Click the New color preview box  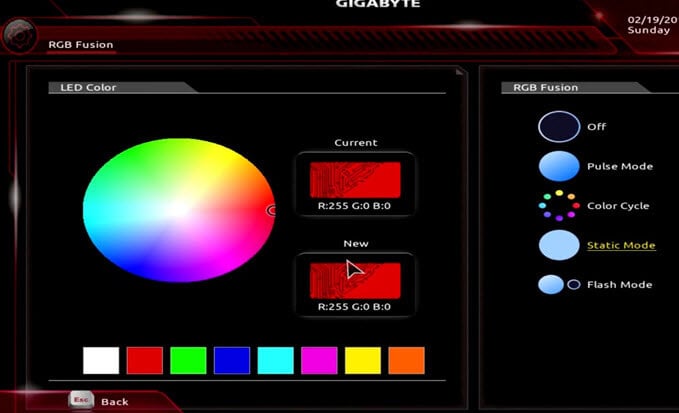[355, 281]
